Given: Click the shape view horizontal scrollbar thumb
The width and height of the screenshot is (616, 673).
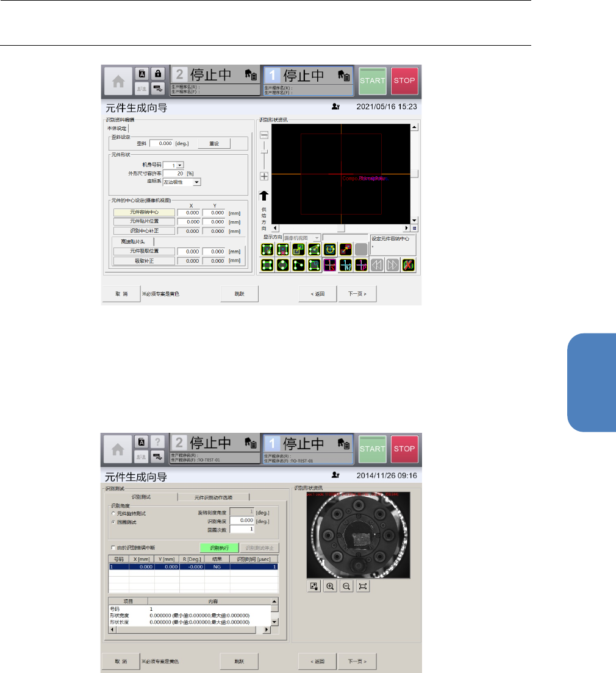Looking at the screenshot, I should (341, 229).
